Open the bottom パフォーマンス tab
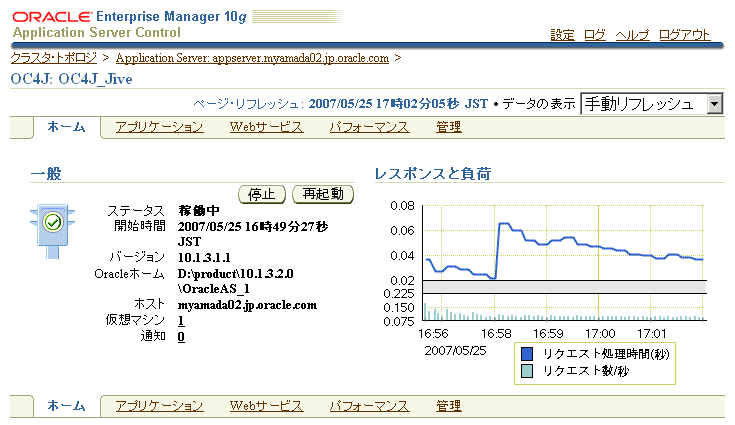This screenshot has width=735, height=425. click(369, 406)
